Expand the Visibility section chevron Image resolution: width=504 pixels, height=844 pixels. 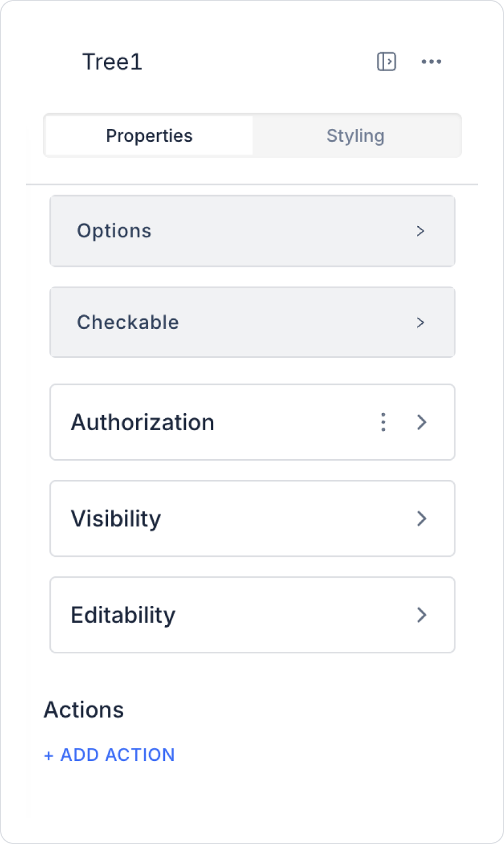pyautogui.click(x=422, y=518)
